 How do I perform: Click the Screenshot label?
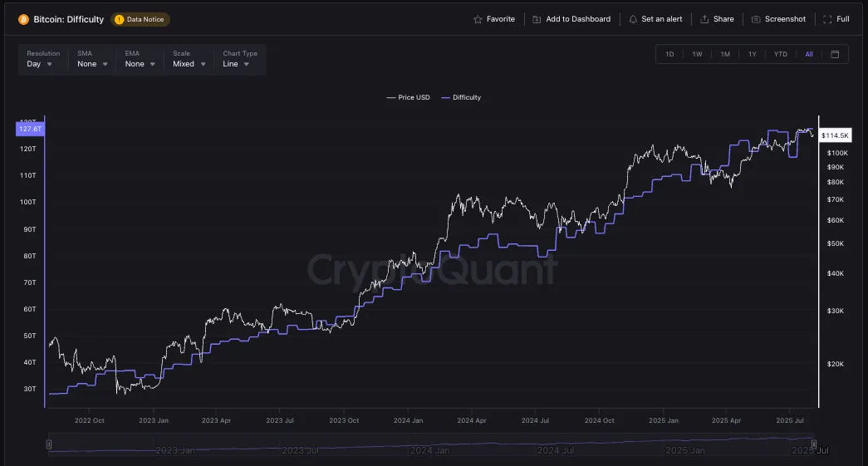pos(785,19)
